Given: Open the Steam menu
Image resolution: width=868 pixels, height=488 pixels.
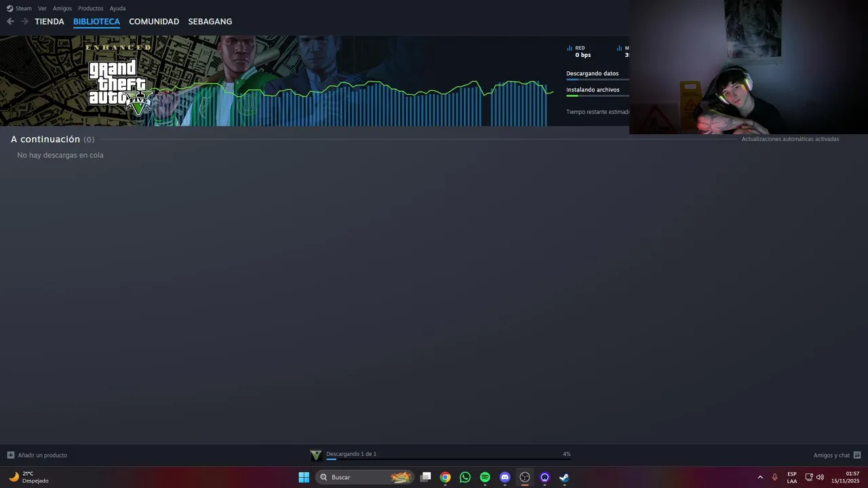Looking at the screenshot, I should click(19, 8).
